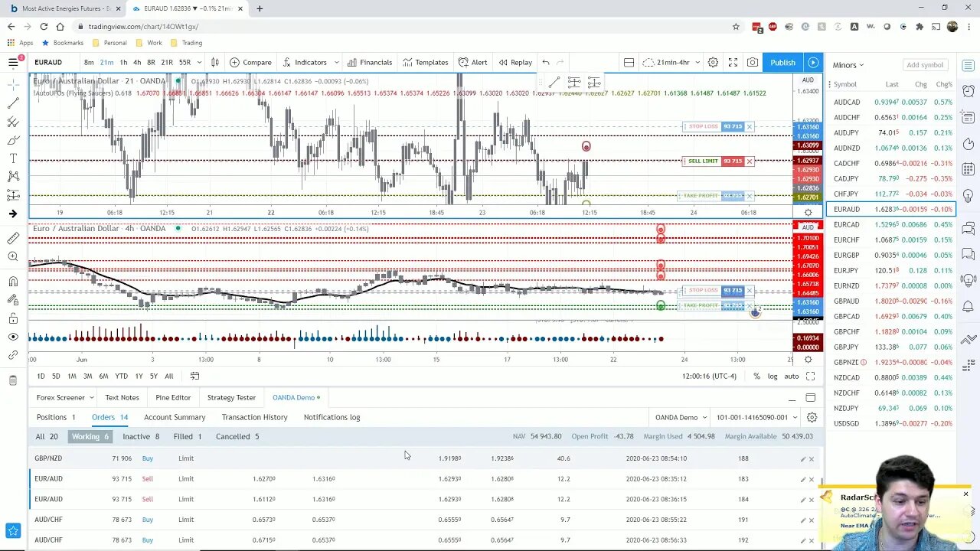The height and width of the screenshot is (551, 980).
Task: Select the zoom in tool
Action: pyautogui.click(x=13, y=256)
